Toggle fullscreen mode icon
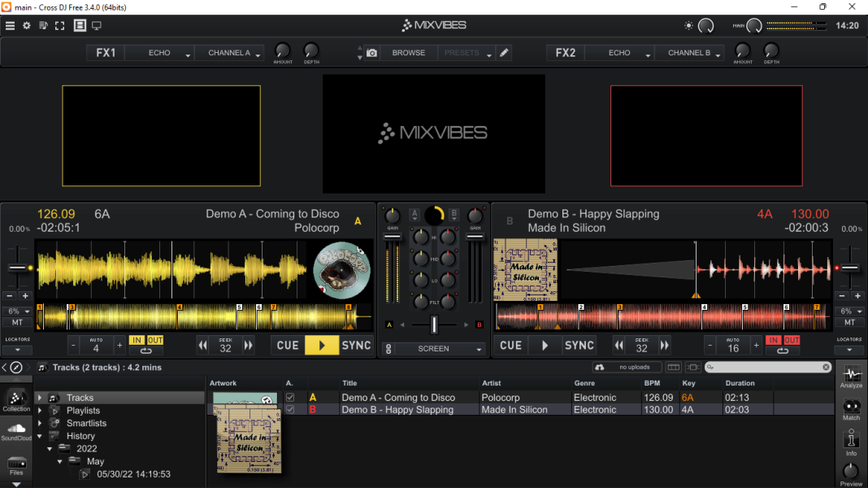 click(x=60, y=25)
